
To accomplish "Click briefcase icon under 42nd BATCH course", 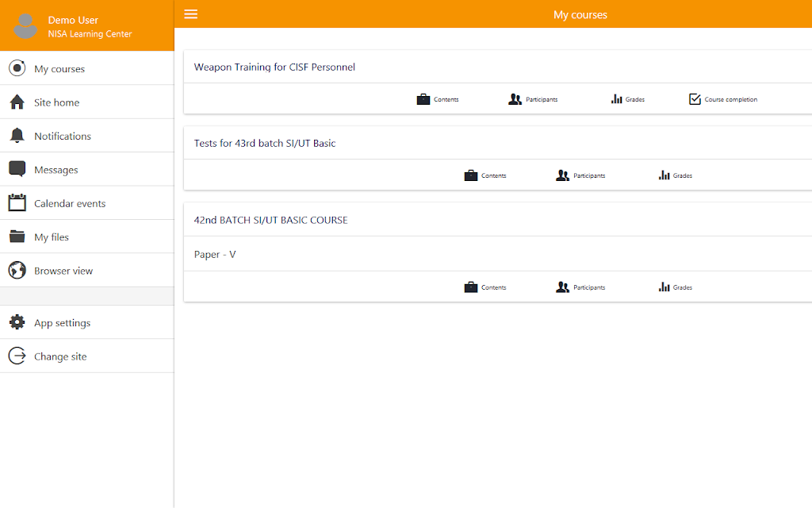I will point(471,287).
